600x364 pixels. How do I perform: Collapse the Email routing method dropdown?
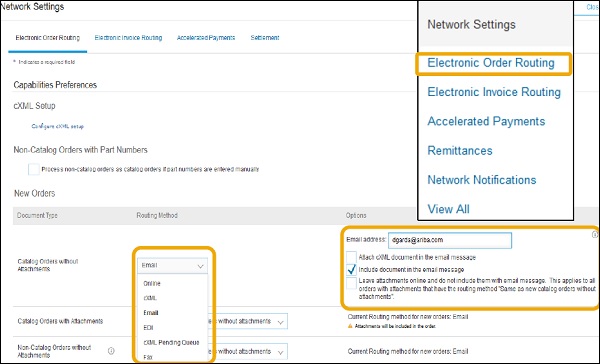[x=172, y=266]
